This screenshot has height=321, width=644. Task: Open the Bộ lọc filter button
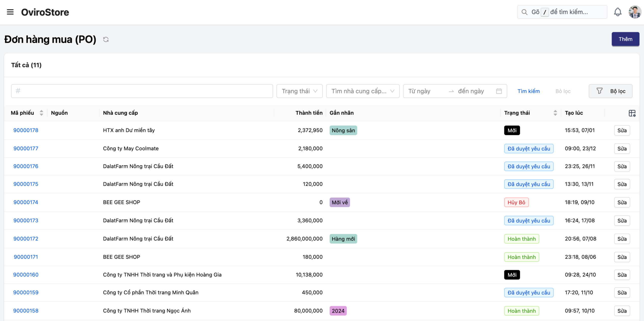(x=611, y=91)
